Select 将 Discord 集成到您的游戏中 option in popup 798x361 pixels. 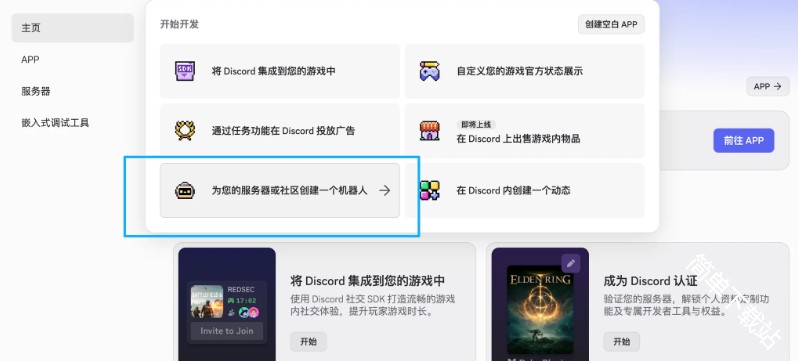280,71
